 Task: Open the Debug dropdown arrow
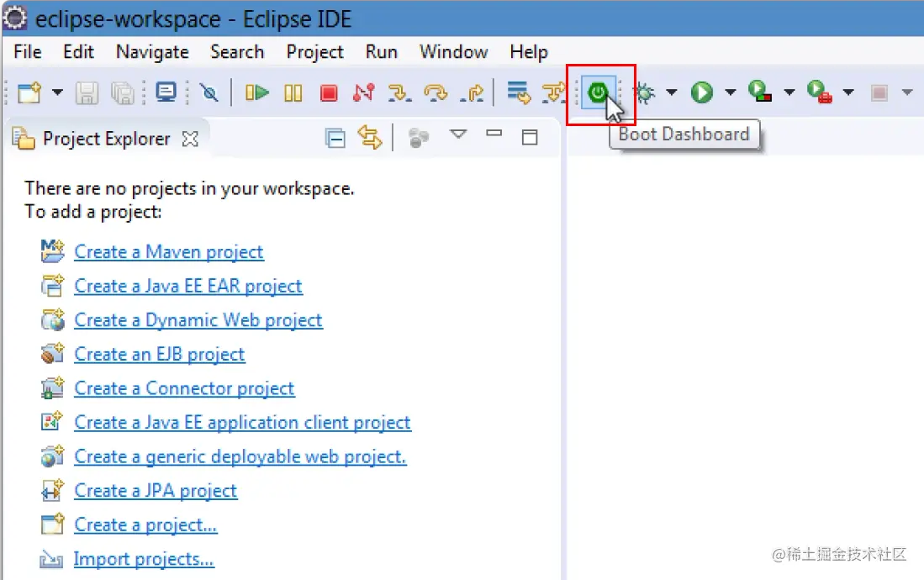click(x=671, y=92)
